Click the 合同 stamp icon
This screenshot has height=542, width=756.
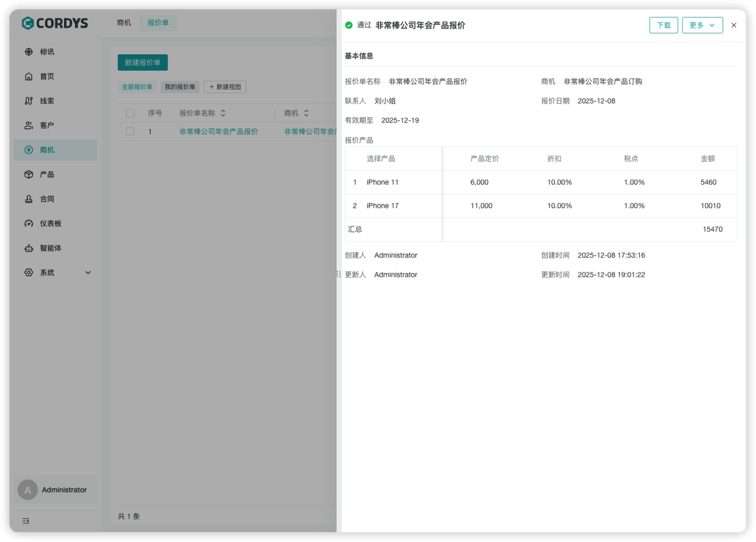pyautogui.click(x=29, y=199)
